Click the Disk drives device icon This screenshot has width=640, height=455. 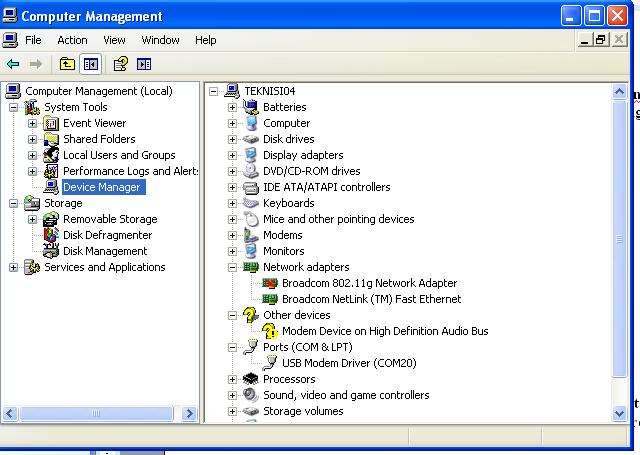coord(251,139)
